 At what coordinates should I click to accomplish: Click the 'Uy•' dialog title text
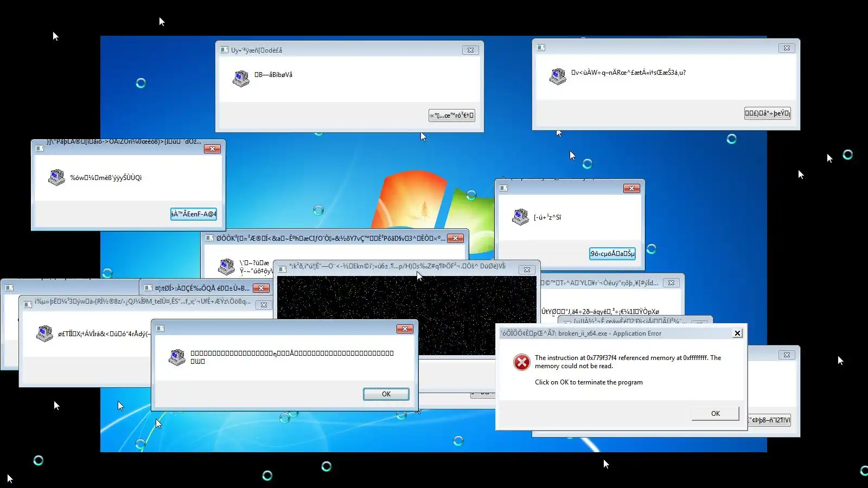(257, 50)
